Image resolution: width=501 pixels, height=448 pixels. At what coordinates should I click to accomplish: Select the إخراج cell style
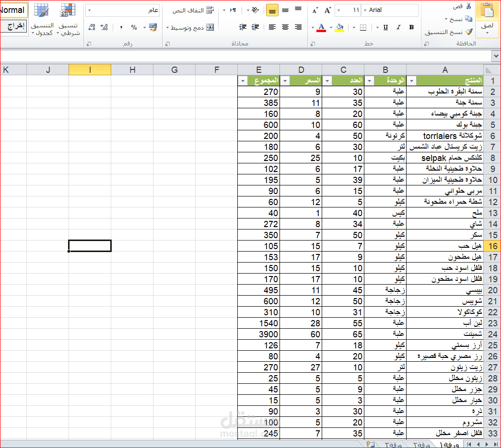point(14,26)
